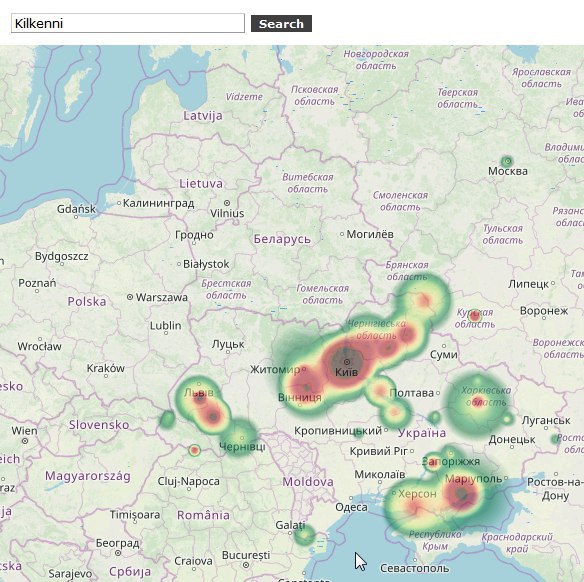Image resolution: width=584 pixels, height=582 pixels.
Task: Click the Bydgoszcz city label
Action: tap(62, 257)
